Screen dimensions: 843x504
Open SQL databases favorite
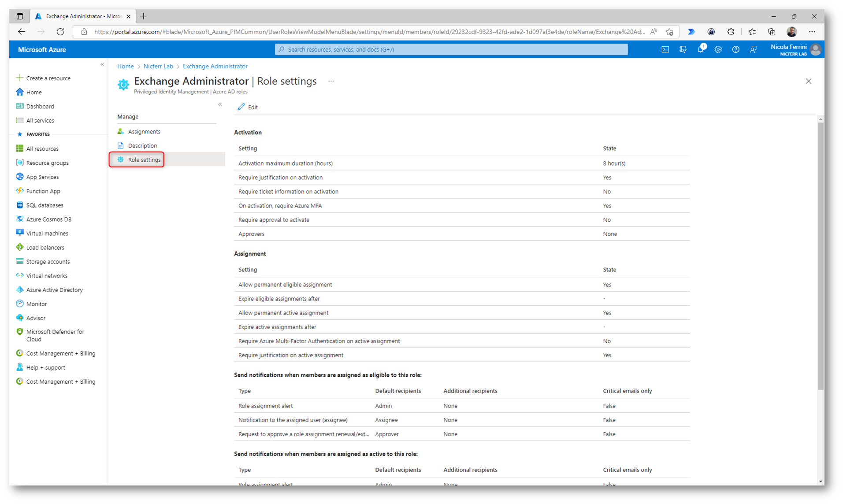45,205
